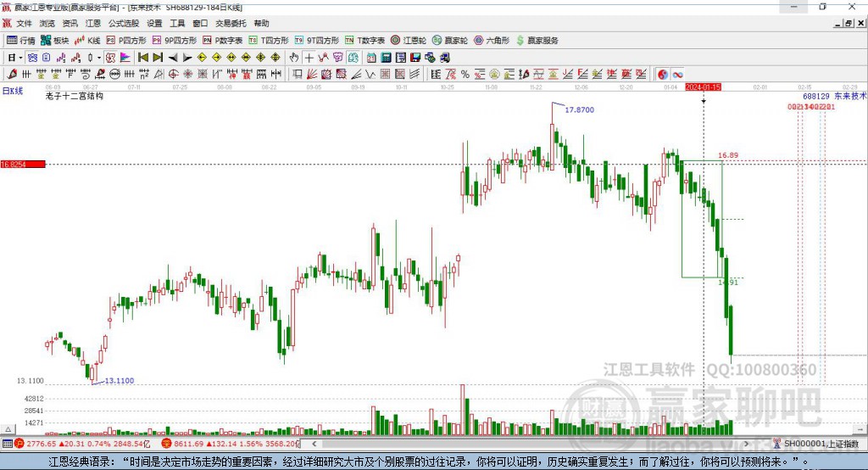Jump to first bar with green skip-back icon
Viewport: 868px width, 470px height.
pos(142,58)
